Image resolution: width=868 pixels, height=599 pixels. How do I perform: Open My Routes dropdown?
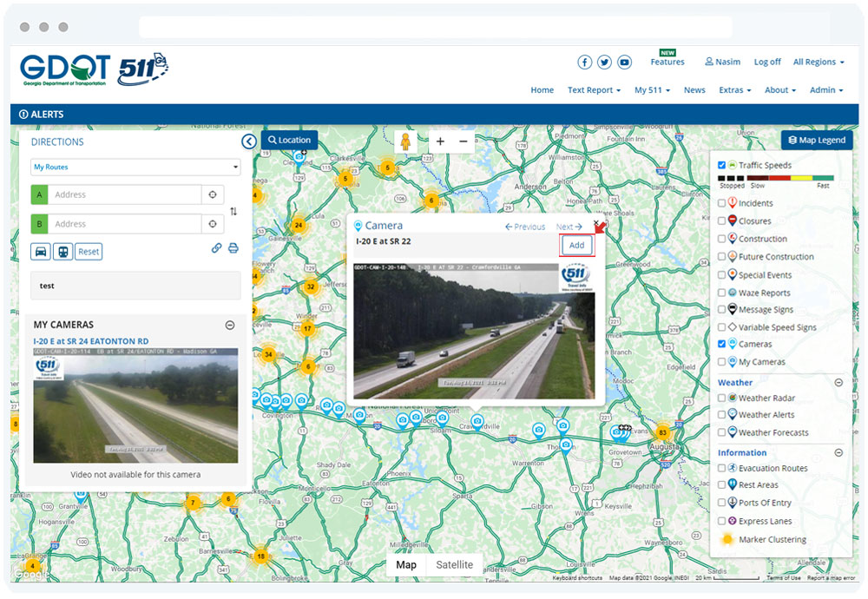tap(135, 168)
